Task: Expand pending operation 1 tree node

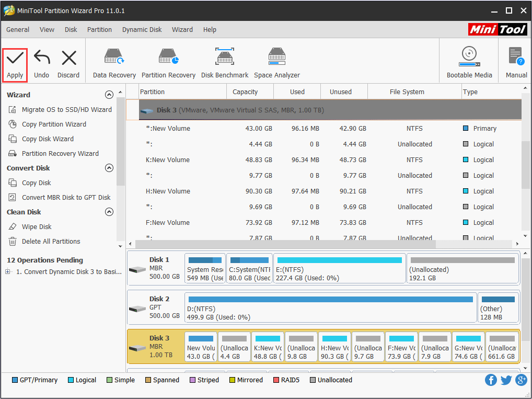Action: coord(8,271)
